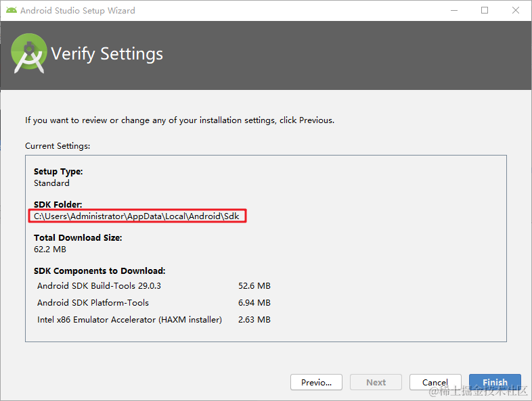Select Android SDK Build-Tools 29.0.3 row
This screenshot has height=401, width=532.
click(x=154, y=286)
